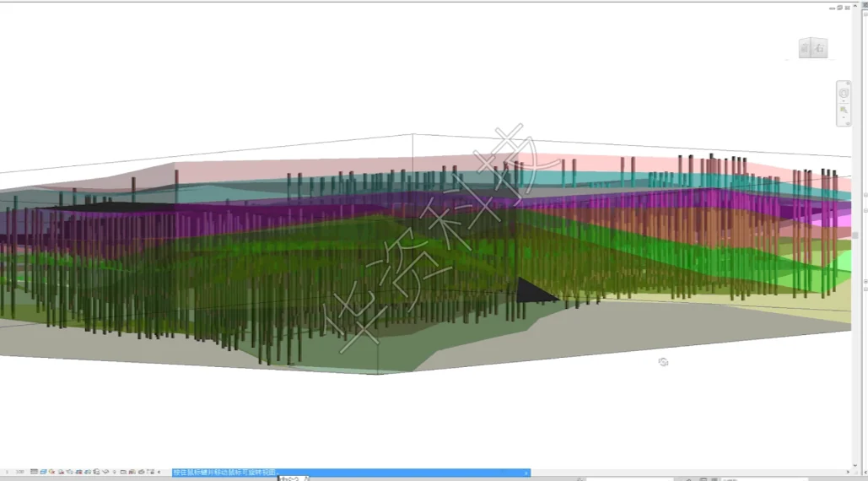Close the blue status tip bar
Screen dimensions: 868x481
526,473
